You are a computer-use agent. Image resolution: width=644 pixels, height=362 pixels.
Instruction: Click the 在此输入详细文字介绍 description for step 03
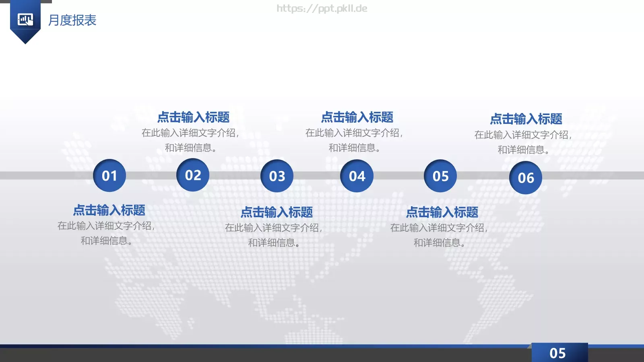[274, 235]
